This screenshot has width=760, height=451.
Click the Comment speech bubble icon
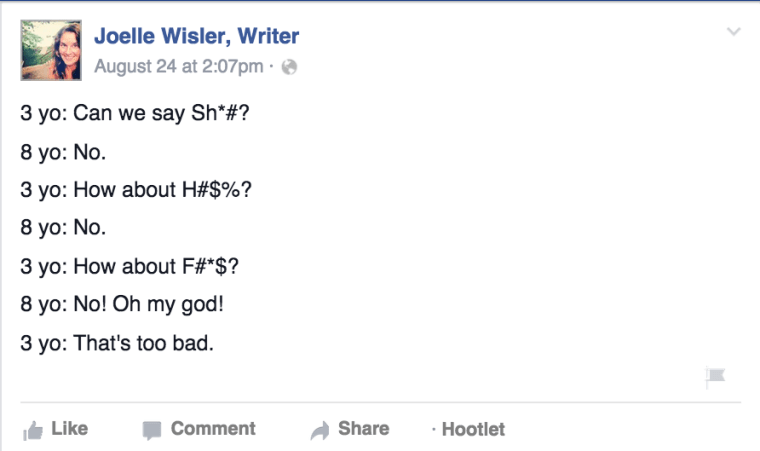coord(152,430)
